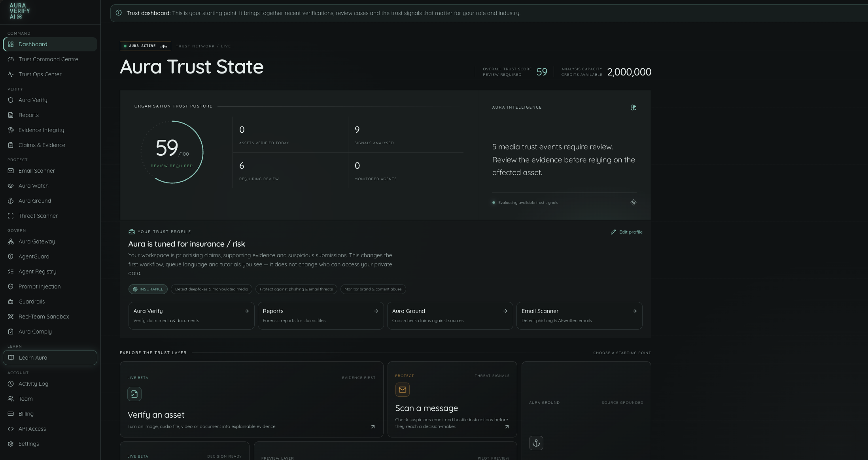Click the Settings gear icon

[x=11, y=444]
